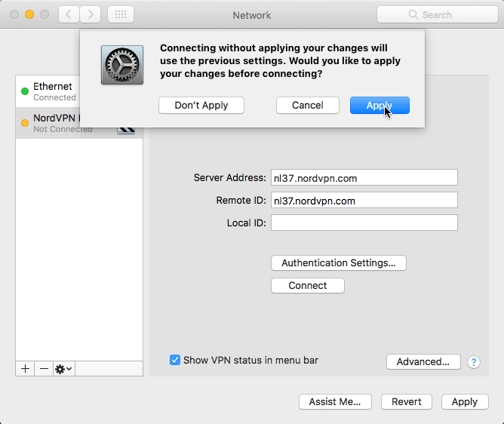Remove selected service with minus button
504x424 pixels.
[44, 368]
